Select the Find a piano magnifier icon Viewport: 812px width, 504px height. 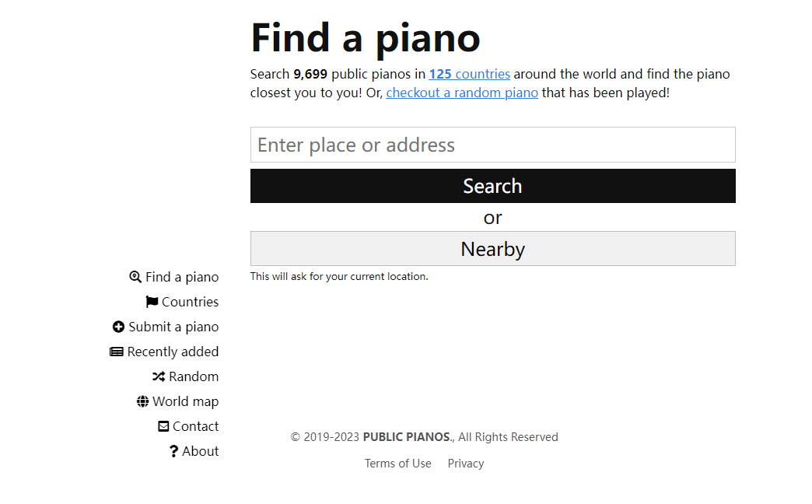135,276
